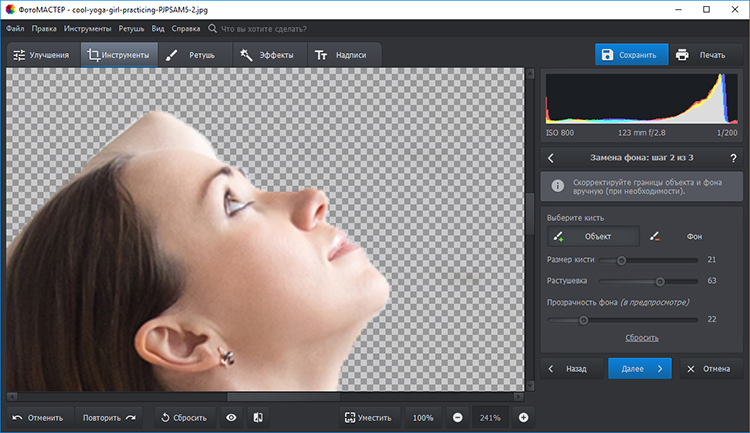Click the brush size slider handle
This screenshot has width=750, height=433.
(621, 260)
